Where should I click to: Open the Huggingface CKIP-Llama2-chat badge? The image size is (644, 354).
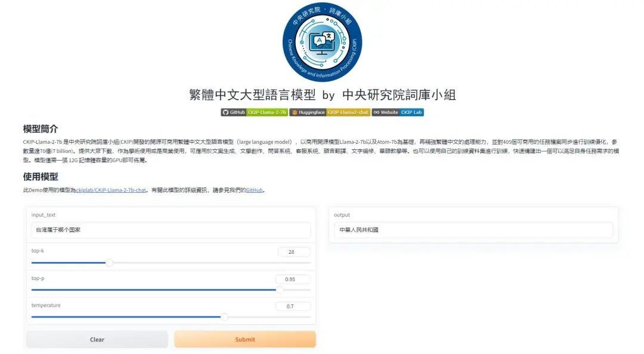click(329, 112)
